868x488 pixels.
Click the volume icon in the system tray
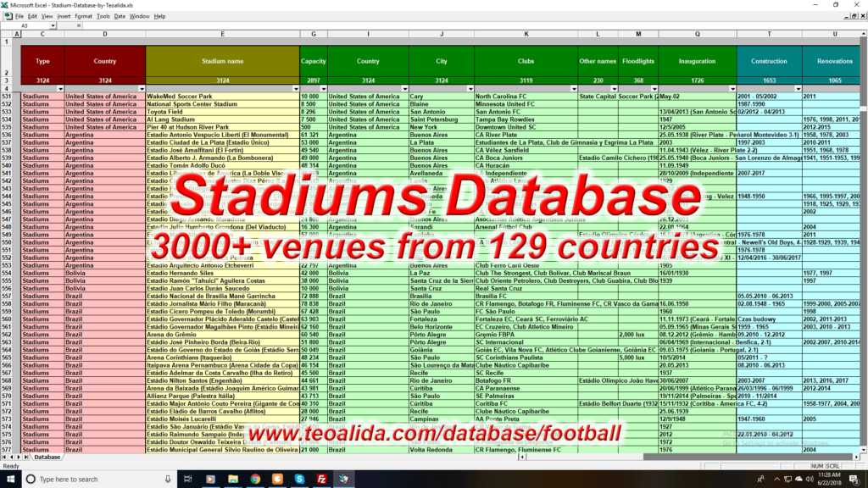[x=810, y=479]
